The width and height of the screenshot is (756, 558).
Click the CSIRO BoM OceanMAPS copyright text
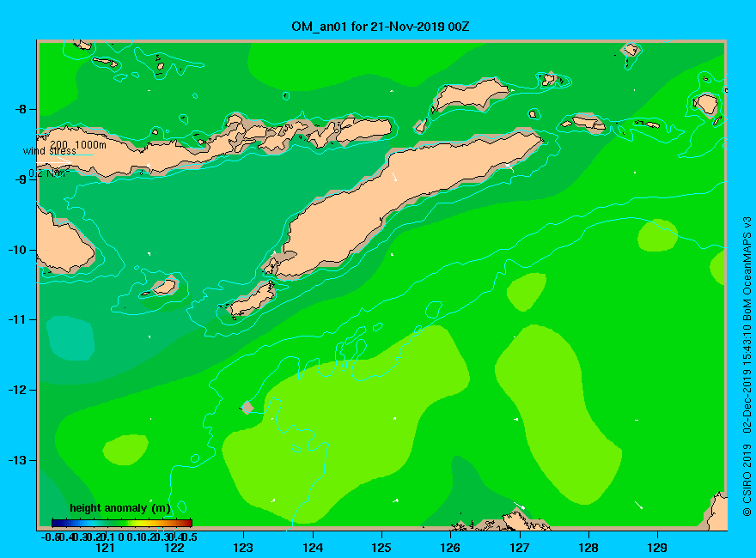click(x=747, y=367)
